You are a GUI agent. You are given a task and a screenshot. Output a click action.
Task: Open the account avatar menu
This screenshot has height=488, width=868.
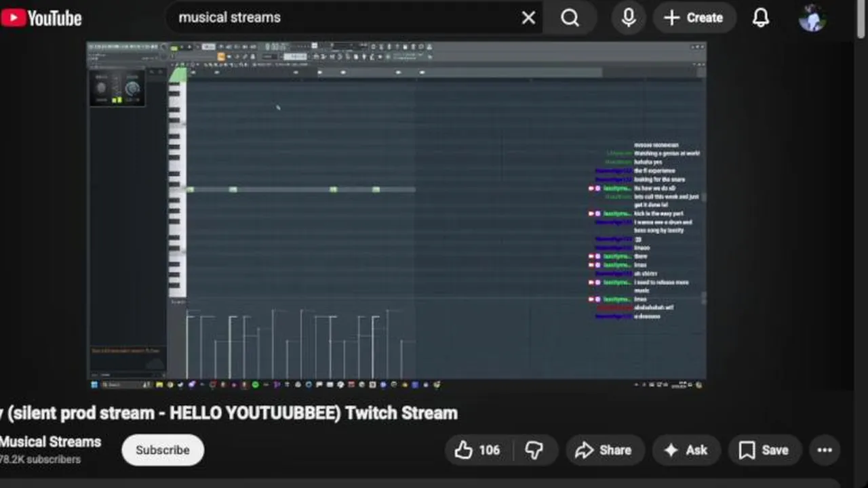[812, 18]
